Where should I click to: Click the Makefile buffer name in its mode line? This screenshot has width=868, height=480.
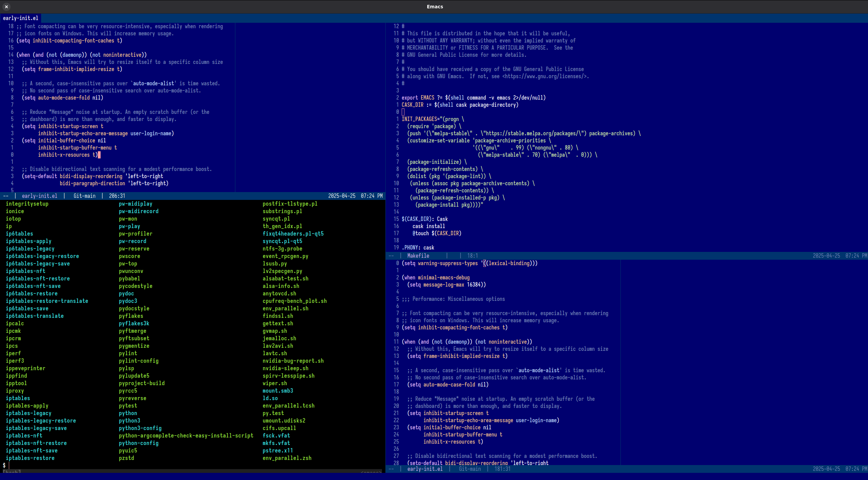pyautogui.click(x=418, y=256)
